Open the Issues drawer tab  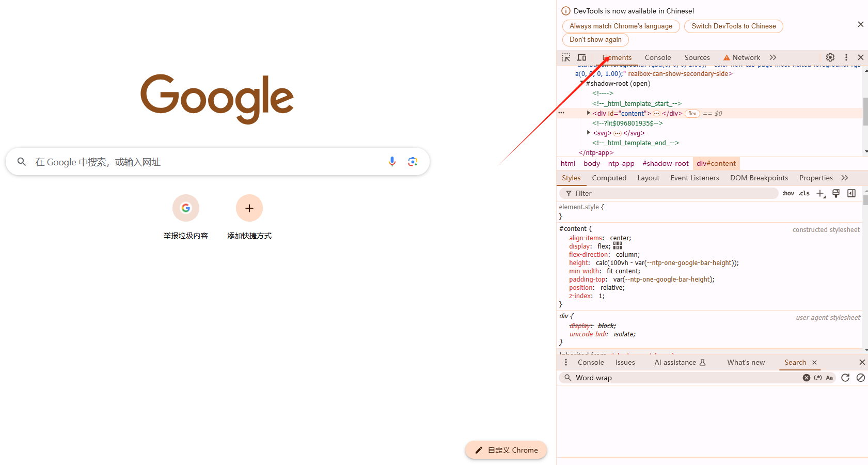pyautogui.click(x=625, y=362)
